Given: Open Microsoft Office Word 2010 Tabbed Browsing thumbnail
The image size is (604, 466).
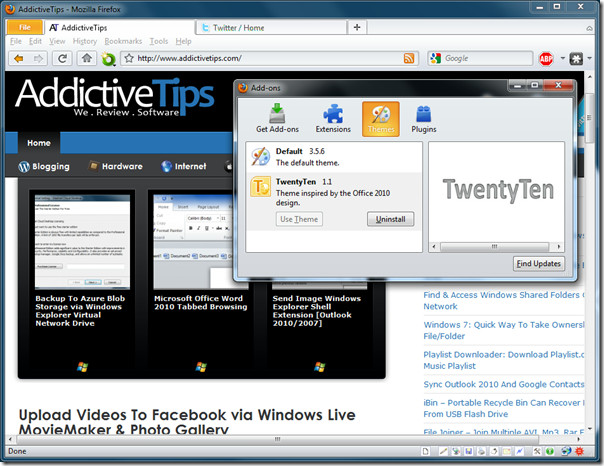Looking at the screenshot, I should (194, 242).
